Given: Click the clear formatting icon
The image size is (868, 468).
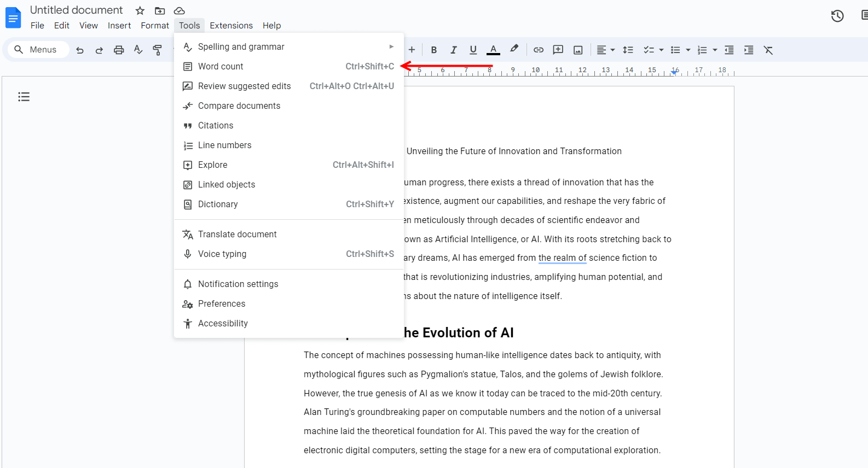Looking at the screenshot, I should pyautogui.click(x=768, y=50).
